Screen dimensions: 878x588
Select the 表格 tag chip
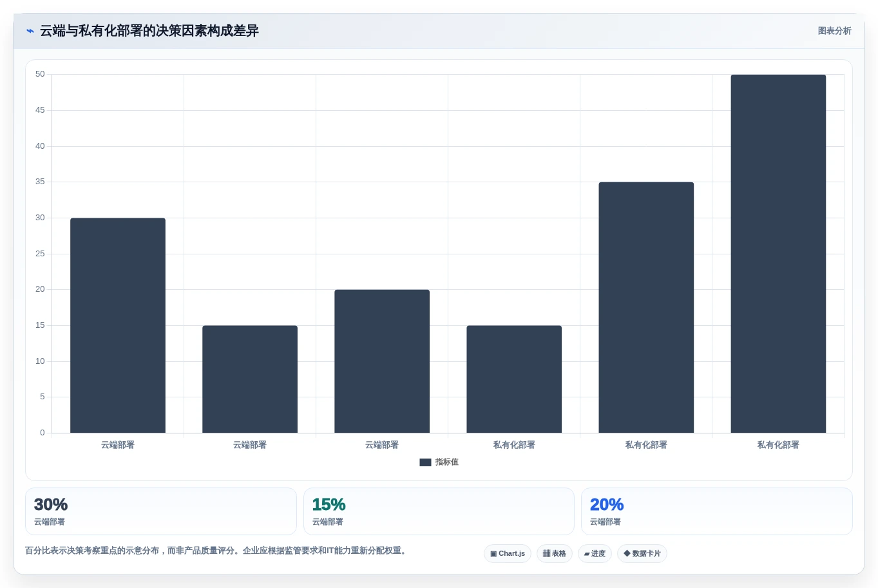coord(555,554)
